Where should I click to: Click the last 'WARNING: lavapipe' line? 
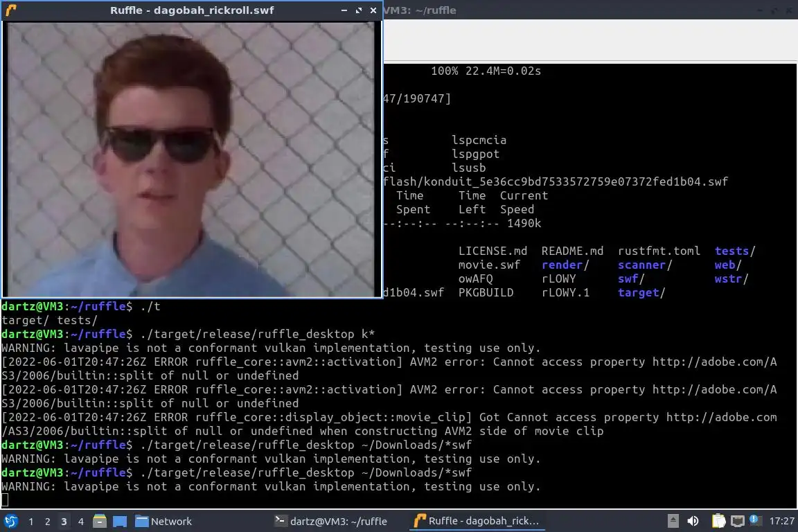pyautogui.click(x=271, y=486)
